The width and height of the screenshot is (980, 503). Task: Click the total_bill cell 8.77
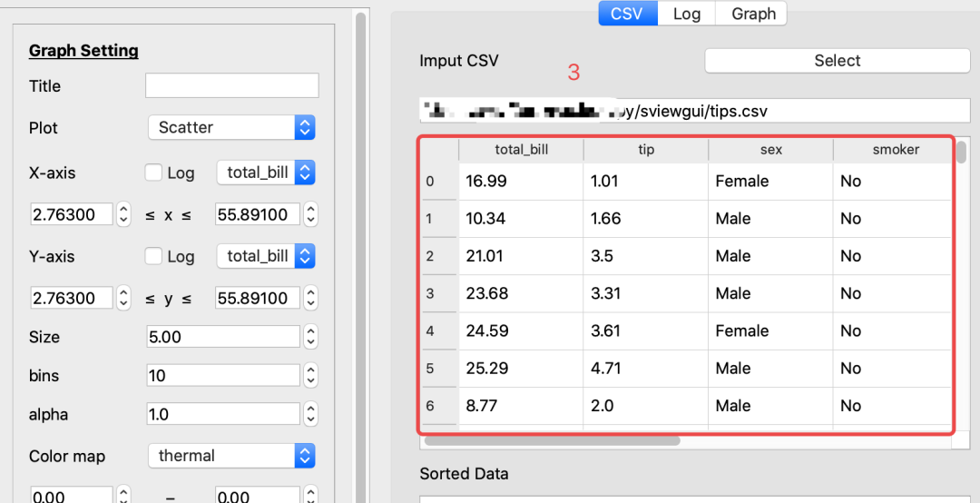tap(521, 406)
